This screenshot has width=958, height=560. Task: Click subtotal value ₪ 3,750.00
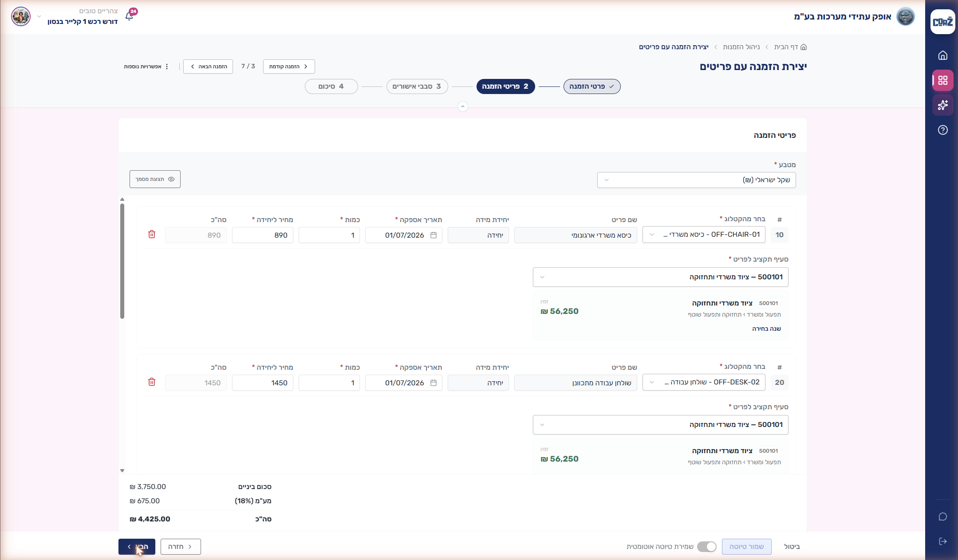pyautogui.click(x=148, y=486)
